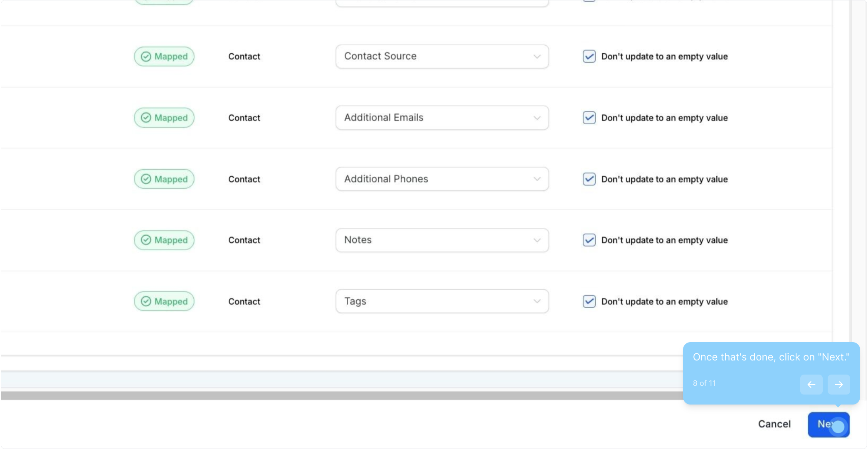868x449 pixels.
Task: Toggle empty value checkbox for Additional Phones
Action: (589, 179)
